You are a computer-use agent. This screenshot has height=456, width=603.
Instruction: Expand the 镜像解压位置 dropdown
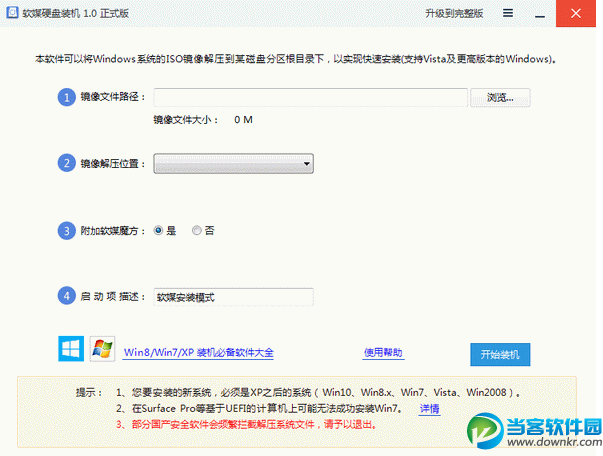pyautogui.click(x=233, y=164)
